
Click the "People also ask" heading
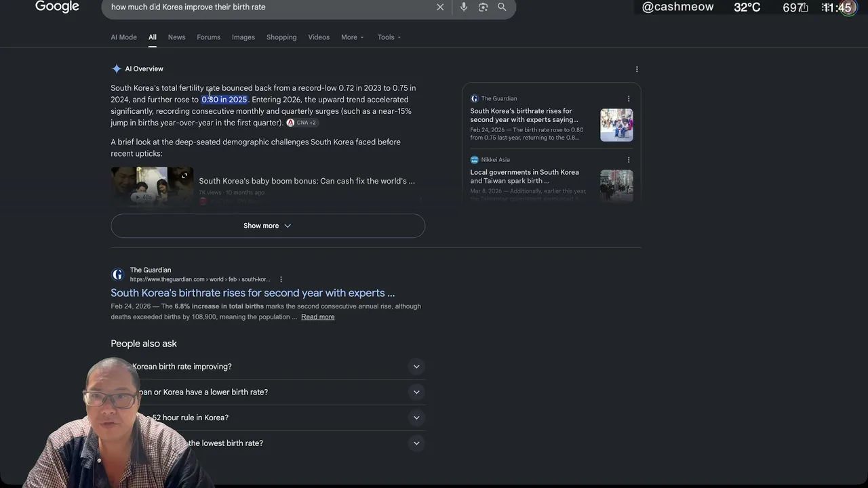tap(144, 344)
